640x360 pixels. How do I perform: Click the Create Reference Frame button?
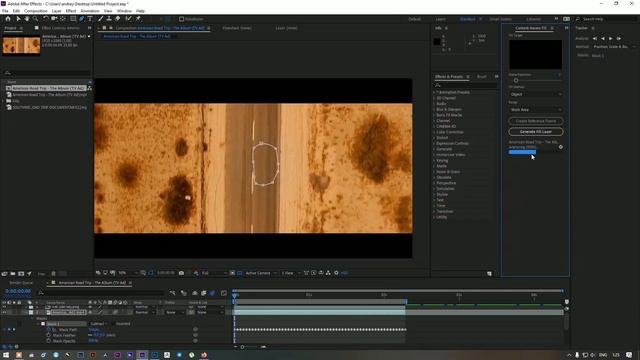coord(536,121)
